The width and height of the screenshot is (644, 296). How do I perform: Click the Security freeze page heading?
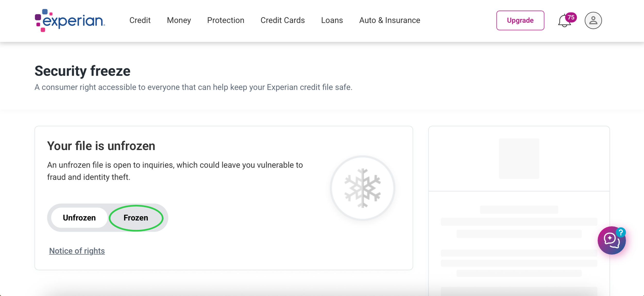pos(82,71)
